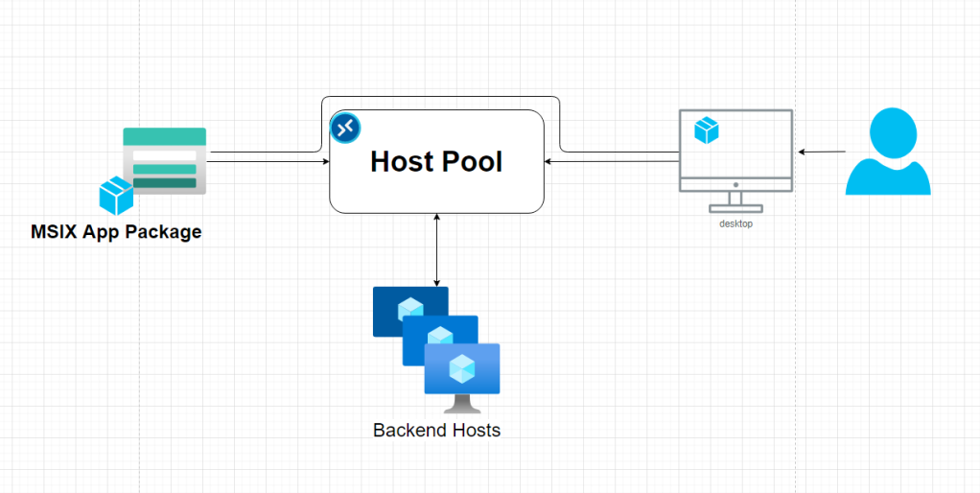Select the small desktop caption text
980x493 pixels.
point(735,223)
